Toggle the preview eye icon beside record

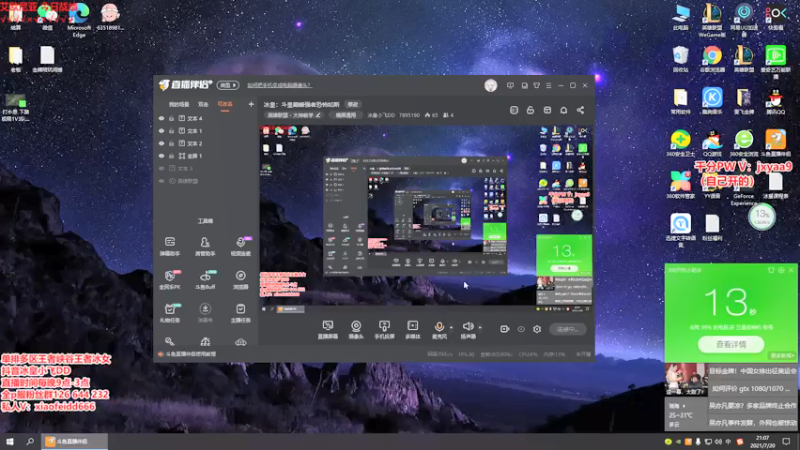click(521, 329)
